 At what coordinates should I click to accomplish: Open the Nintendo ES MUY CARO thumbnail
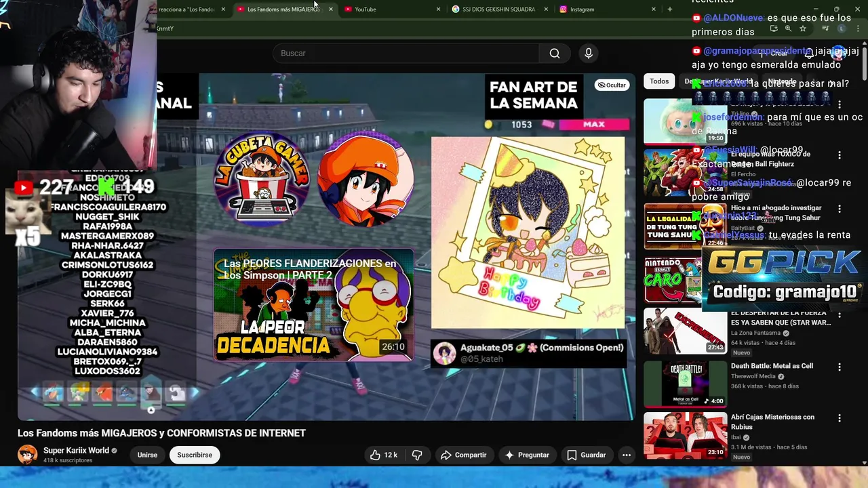pyautogui.click(x=672, y=280)
